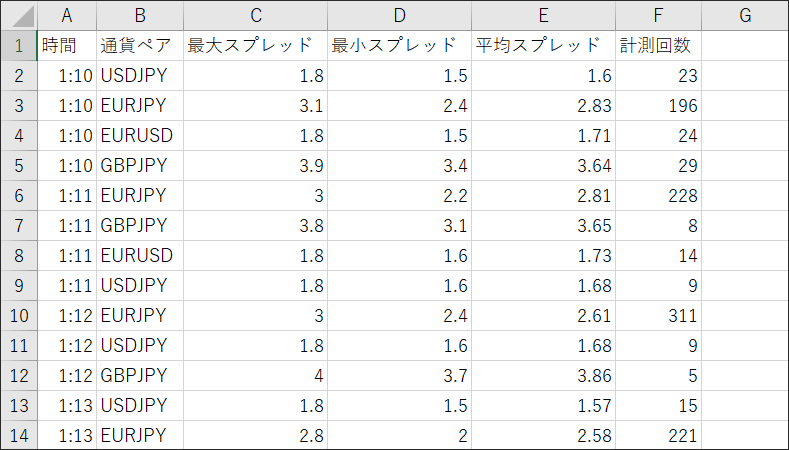Click cell E3 with value 2.83
This screenshot has height=450, width=789.
(x=543, y=106)
